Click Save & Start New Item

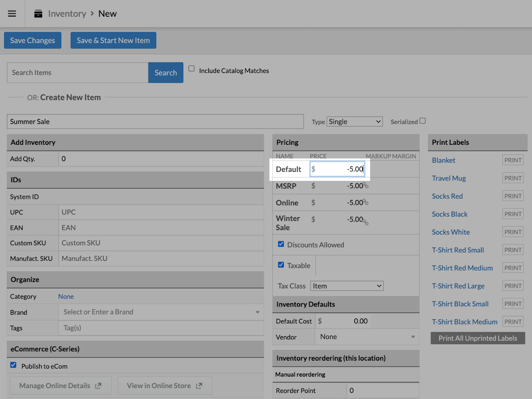[113, 40]
